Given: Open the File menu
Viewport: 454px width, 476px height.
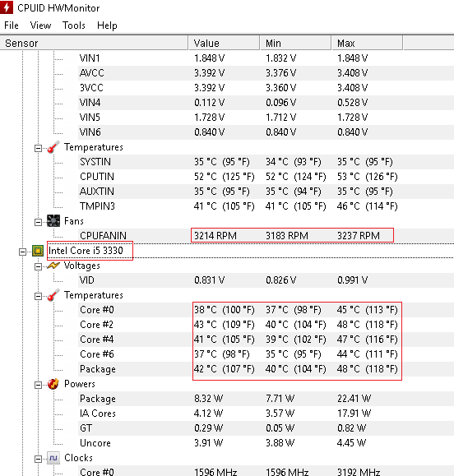Looking at the screenshot, I should 12,25.
